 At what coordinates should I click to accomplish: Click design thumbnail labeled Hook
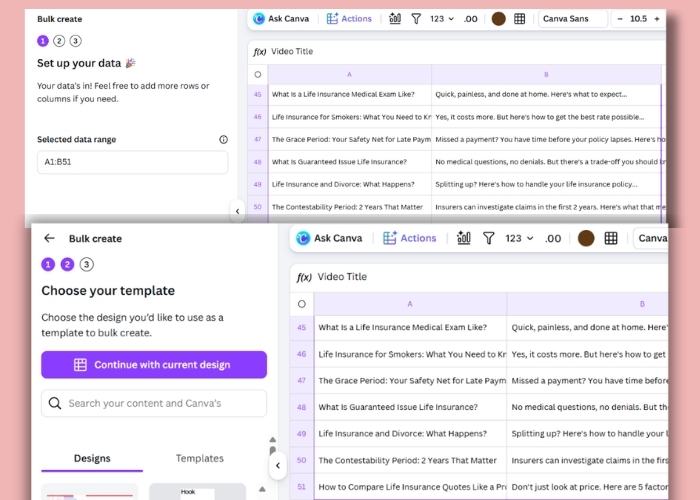pos(197,492)
